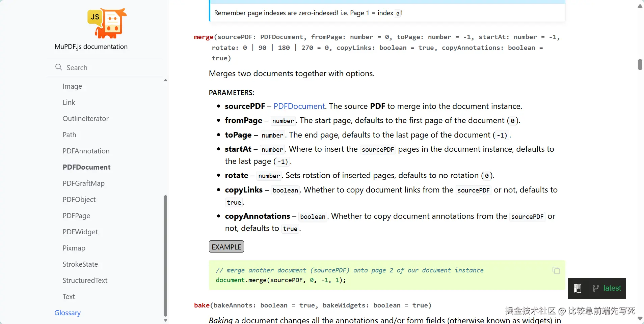Click the main page scrollbar thumb
The height and width of the screenshot is (324, 644).
click(x=640, y=64)
